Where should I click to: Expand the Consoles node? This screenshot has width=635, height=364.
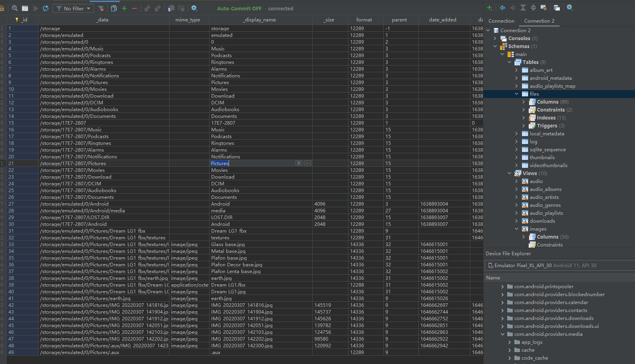(495, 39)
